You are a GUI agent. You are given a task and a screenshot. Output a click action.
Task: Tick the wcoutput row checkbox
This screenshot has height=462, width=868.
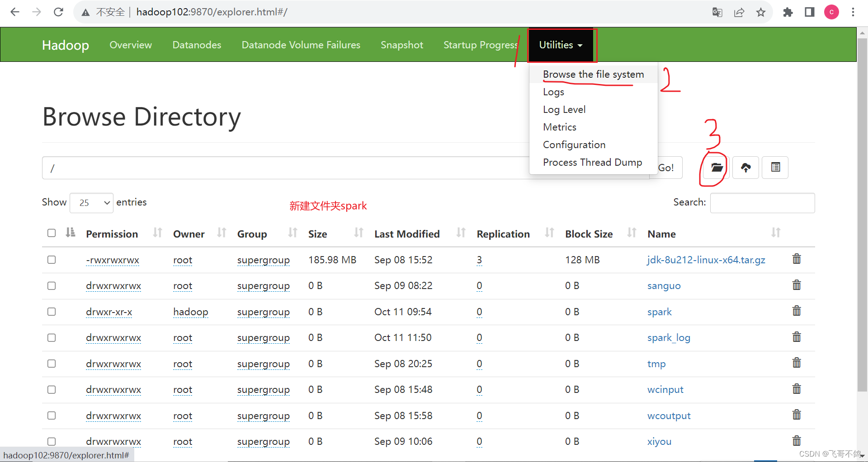tap(52, 415)
